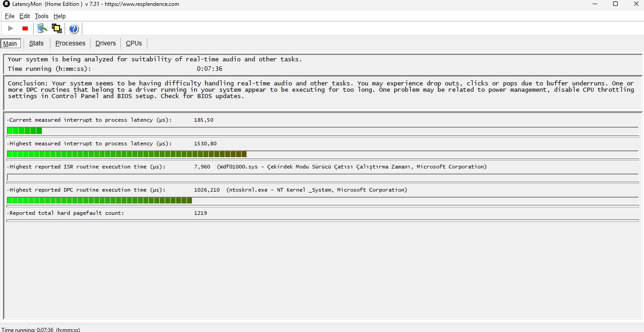Click the highest latency value 1530,80

click(205, 144)
